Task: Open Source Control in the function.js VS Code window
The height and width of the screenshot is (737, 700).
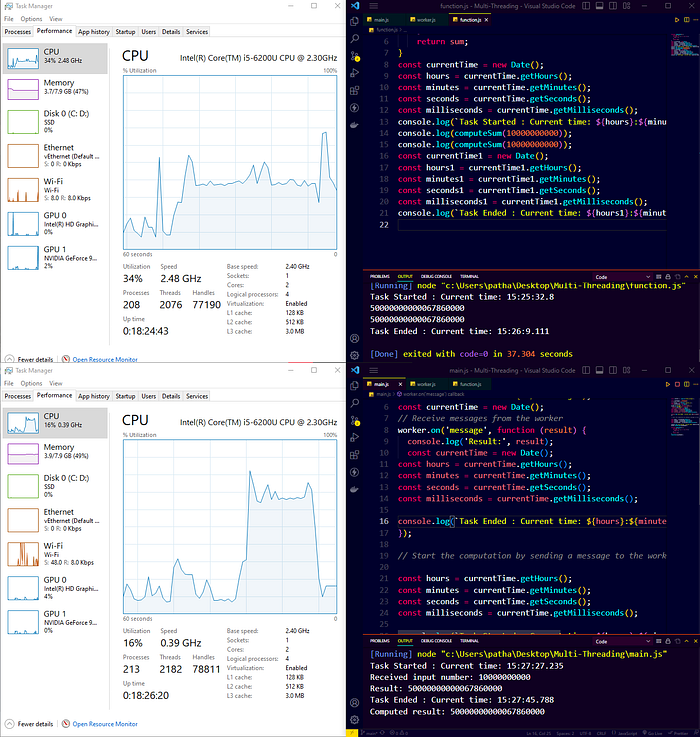Action: pos(355,56)
